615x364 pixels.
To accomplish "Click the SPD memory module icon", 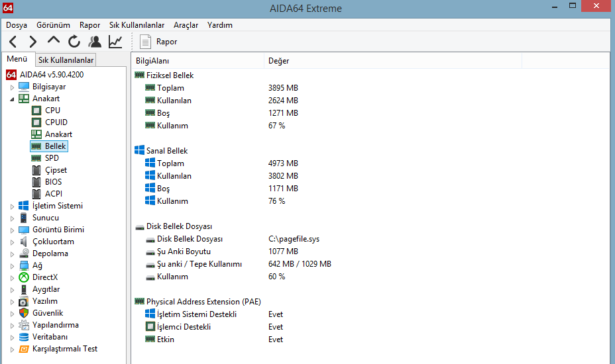I will click(x=36, y=158).
